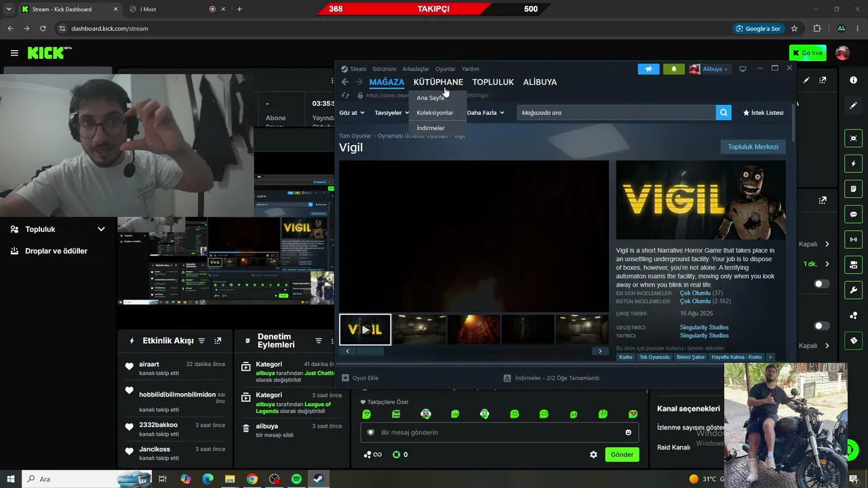Open Spotify from the taskbar
Image resolution: width=868 pixels, height=488 pixels.
click(296, 479)
